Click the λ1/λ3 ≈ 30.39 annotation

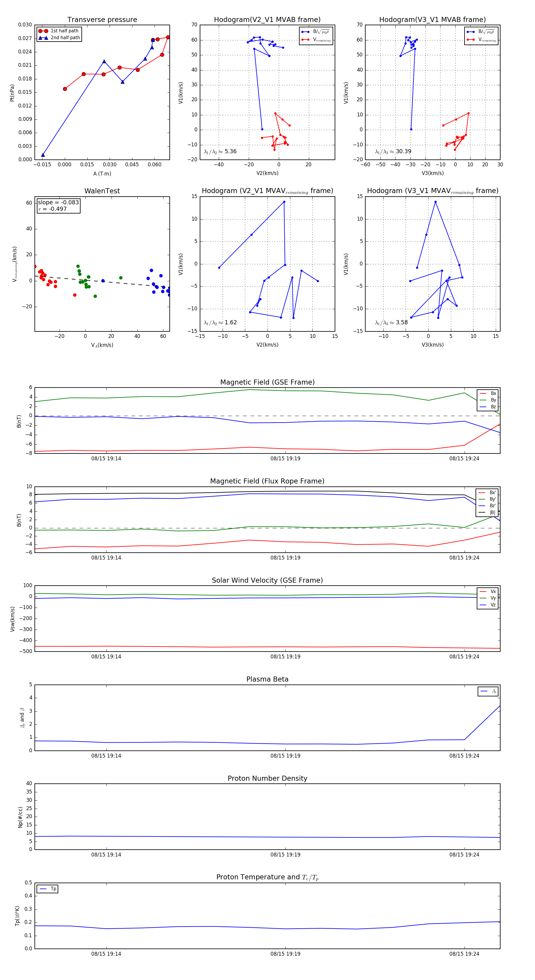point(393,151)
